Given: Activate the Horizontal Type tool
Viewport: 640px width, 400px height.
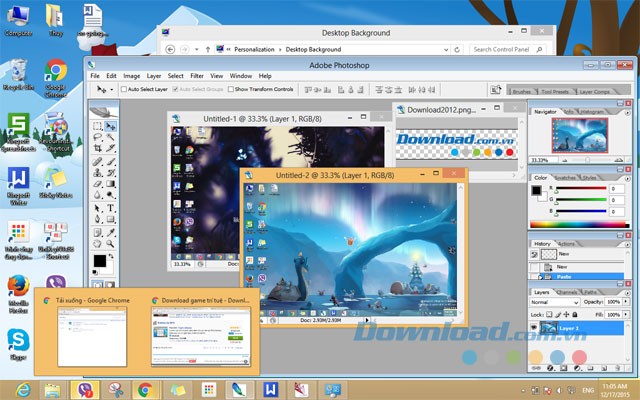Looking at the screenshot, I should 110,207.
